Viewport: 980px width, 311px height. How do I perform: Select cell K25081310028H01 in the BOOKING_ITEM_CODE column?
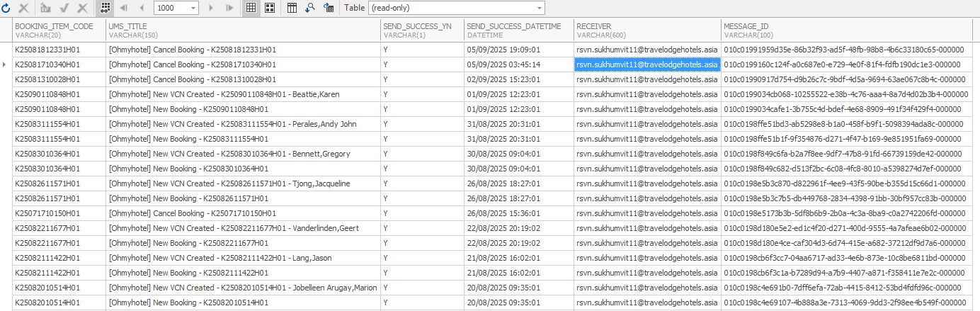59,79
